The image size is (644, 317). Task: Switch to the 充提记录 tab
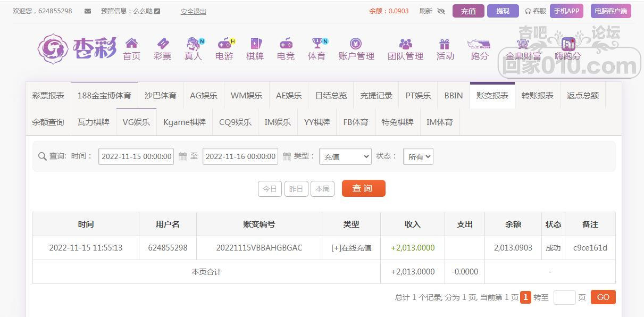376,95
